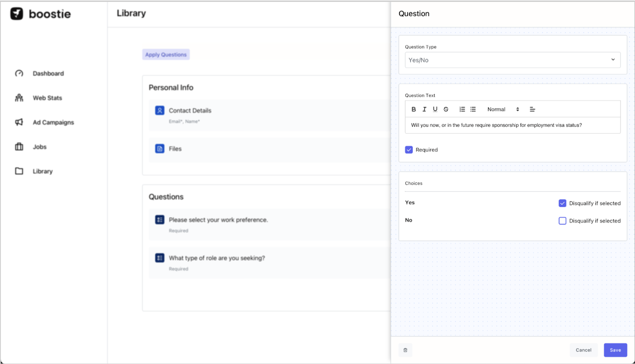Delete the question using trash icon
This screenshot has height=364, width=635.
[405, 350]
